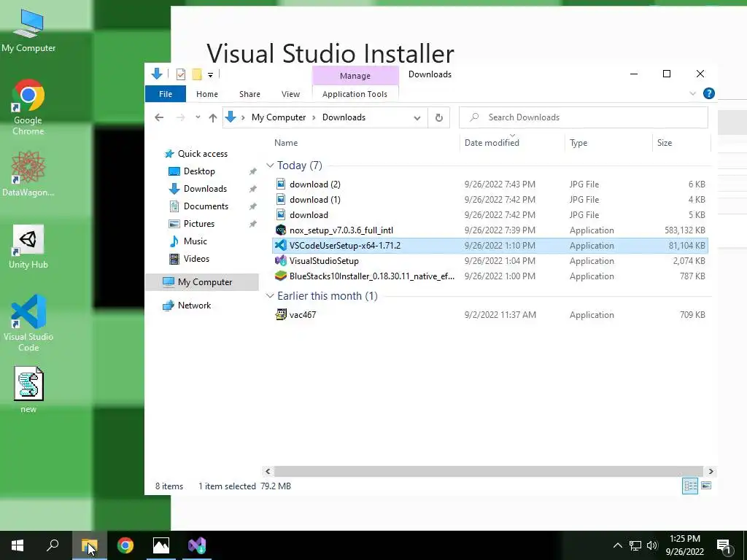Click the horizontal scrollbar right arrow

point(711,472)
